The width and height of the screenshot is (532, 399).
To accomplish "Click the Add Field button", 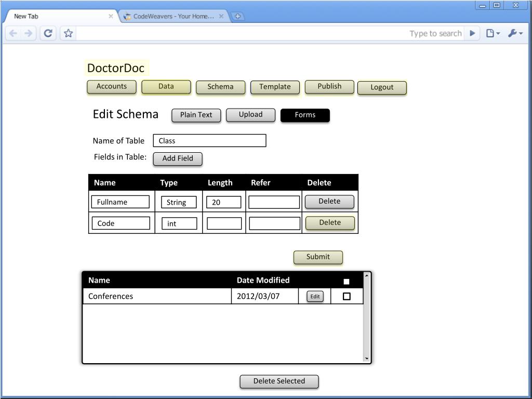I will point(178,158).
